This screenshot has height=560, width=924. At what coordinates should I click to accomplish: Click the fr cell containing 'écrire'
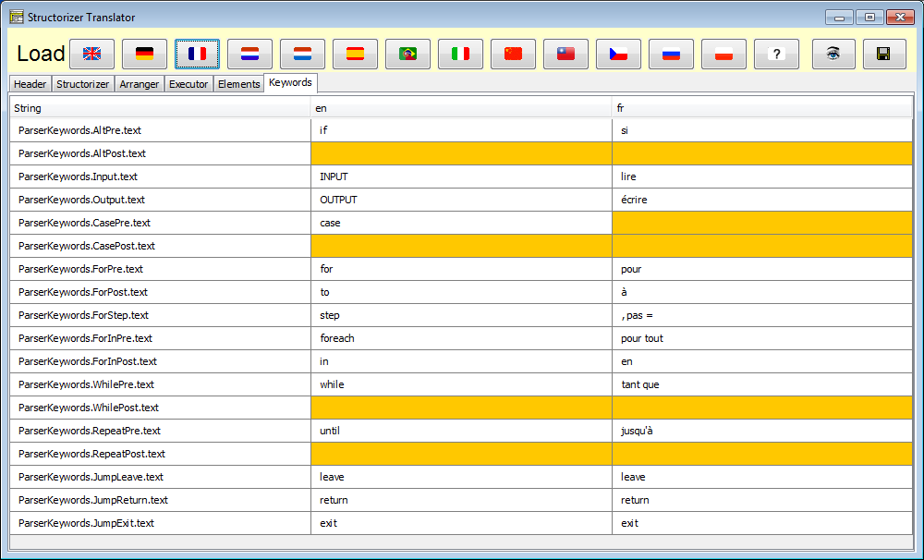click(762, 200)
